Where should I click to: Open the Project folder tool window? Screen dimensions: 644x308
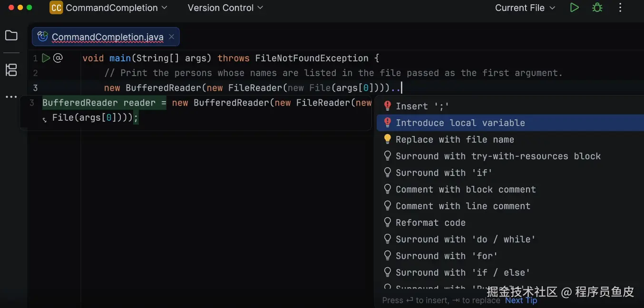point(11,36)
